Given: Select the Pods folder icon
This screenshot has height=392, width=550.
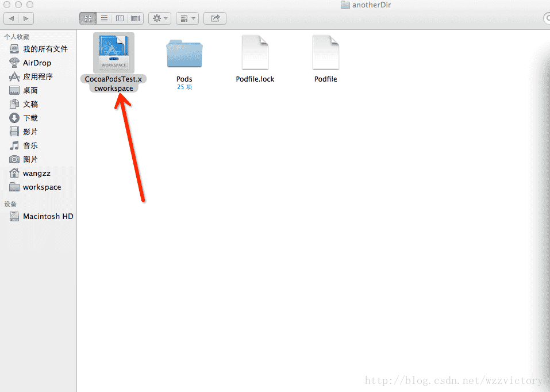Looking at the screenshot, I should [x=184, y=53].
